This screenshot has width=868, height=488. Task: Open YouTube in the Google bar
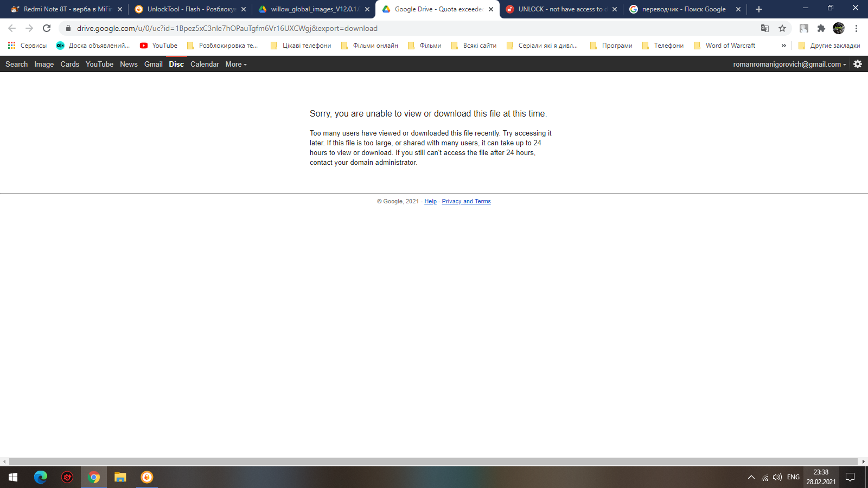point(99,64)
